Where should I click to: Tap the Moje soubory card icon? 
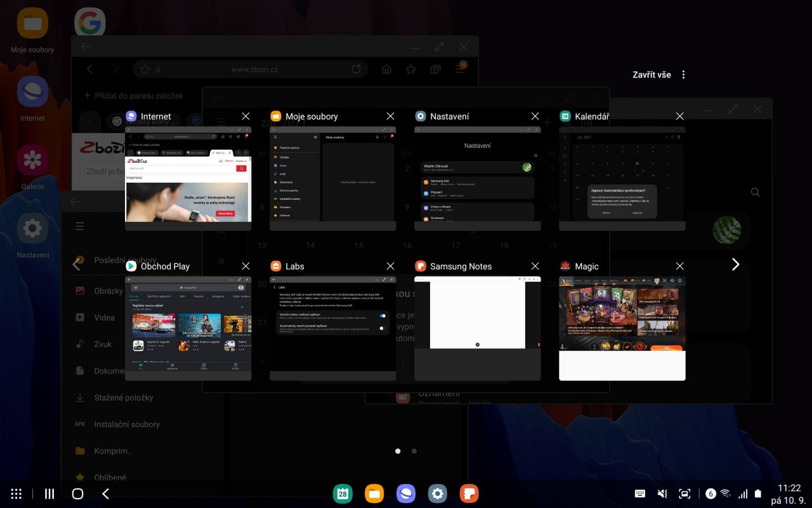[x=276, y=116]
